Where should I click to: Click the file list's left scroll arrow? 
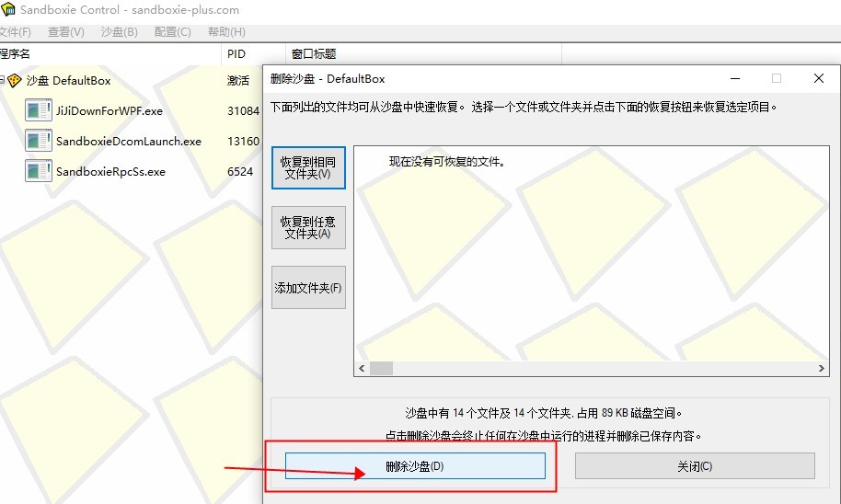click(x=362, y=368)
